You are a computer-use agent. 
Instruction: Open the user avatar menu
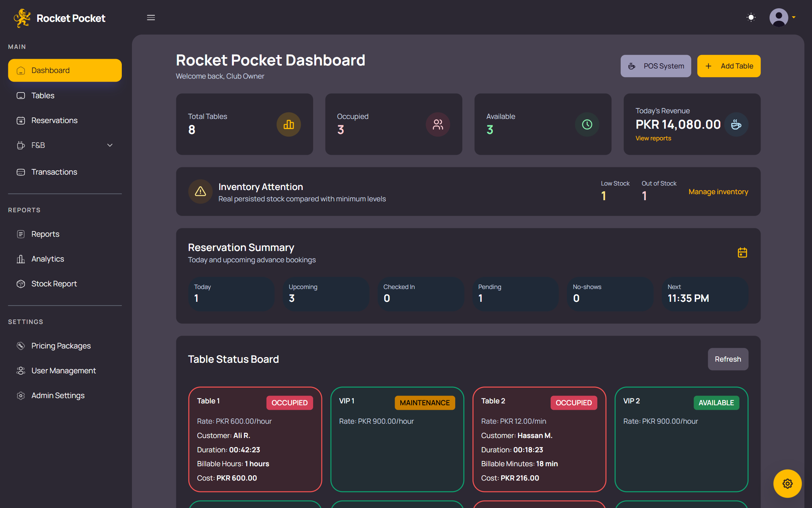click(x=782, y=17)
